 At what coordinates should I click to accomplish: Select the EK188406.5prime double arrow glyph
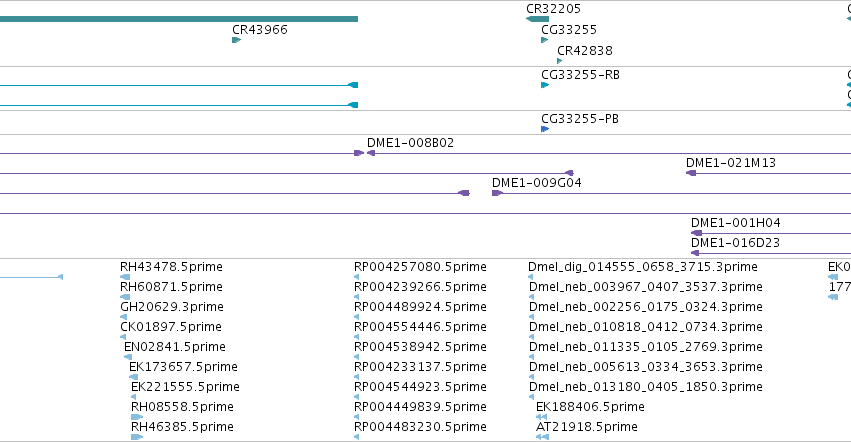pyautogui.click(x=541, y=417)
